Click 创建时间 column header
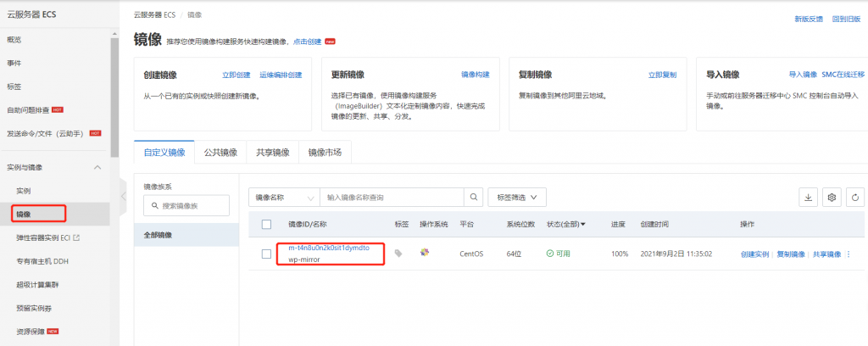The width and height of the screenshot is (868, 346). coord(654,224)
